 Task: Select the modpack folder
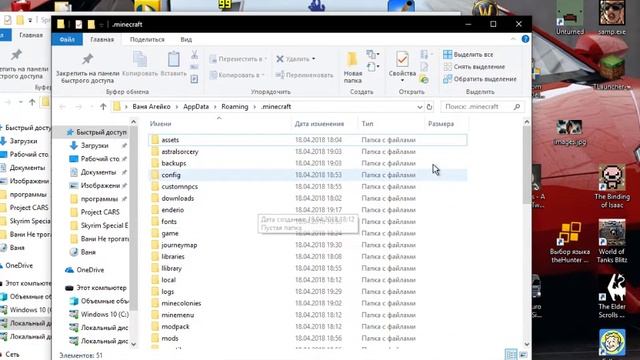click(x=308, y=327)
